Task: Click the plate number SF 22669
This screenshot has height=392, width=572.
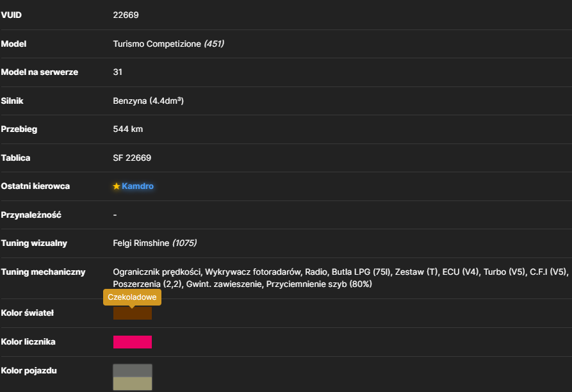Action: (x=132, y=158)
